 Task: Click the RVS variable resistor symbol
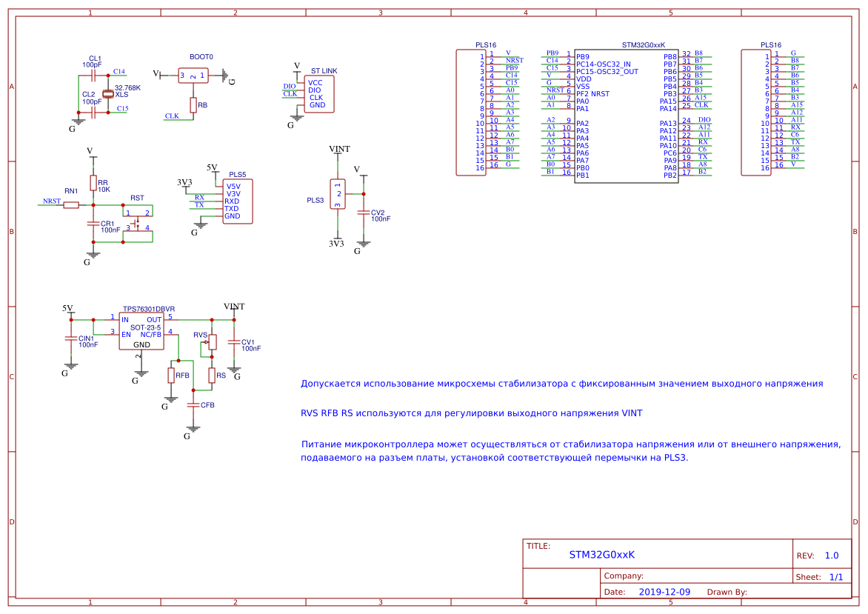213,342
